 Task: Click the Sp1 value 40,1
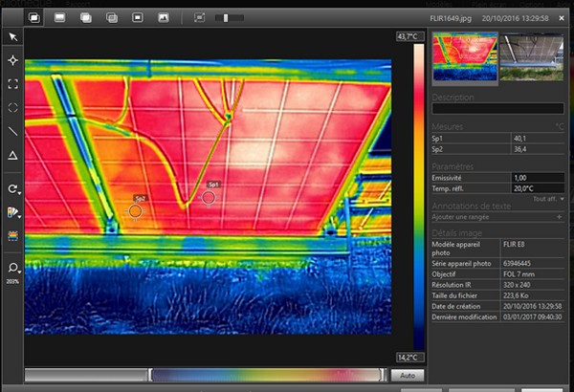pyautogui.click(x=519, y=139)
